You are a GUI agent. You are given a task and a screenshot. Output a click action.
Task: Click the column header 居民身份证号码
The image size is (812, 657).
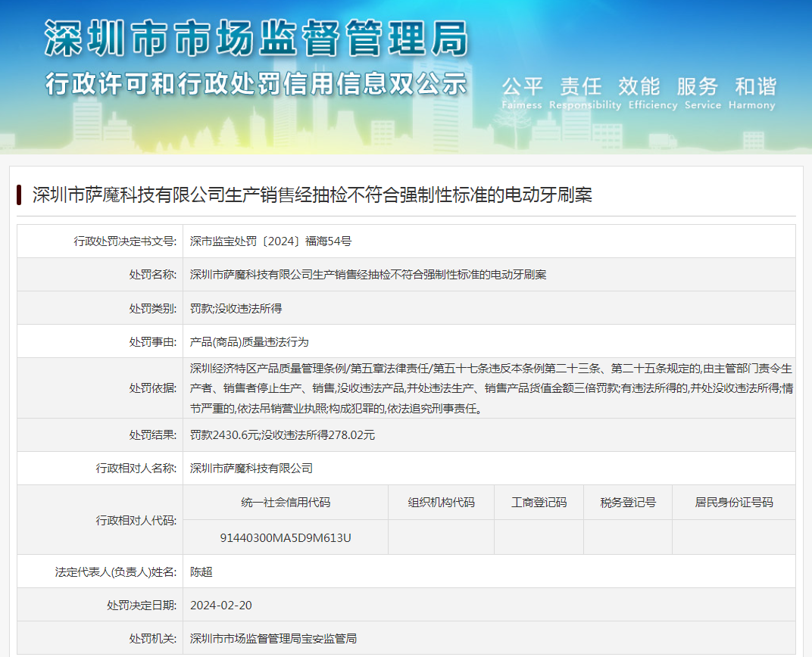click(734, 503)
